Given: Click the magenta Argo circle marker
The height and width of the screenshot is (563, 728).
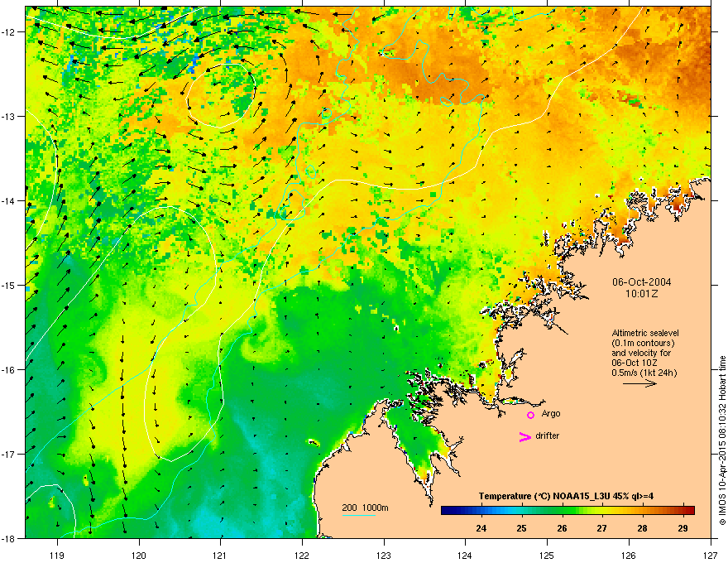Looking at the screenshot, I should point(530,415).
